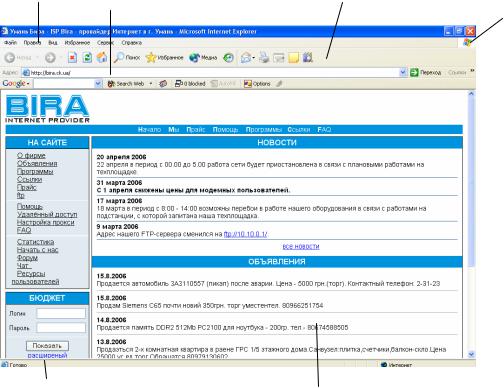The width and height of the screenshot is (504, 388).
Task: Click the Back navigation button
Action: pyautogui.click(x=18, y=58)
